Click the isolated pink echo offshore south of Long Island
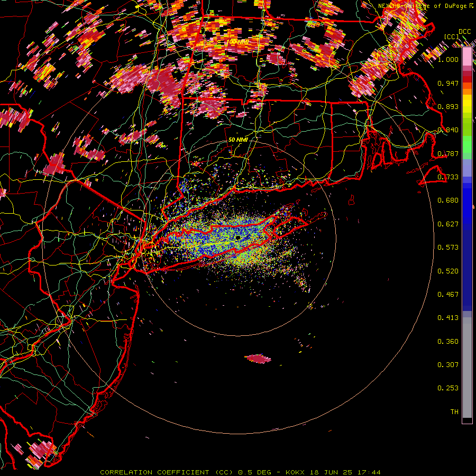Screen dimensions: 476x476 click(x=258, y=359)
